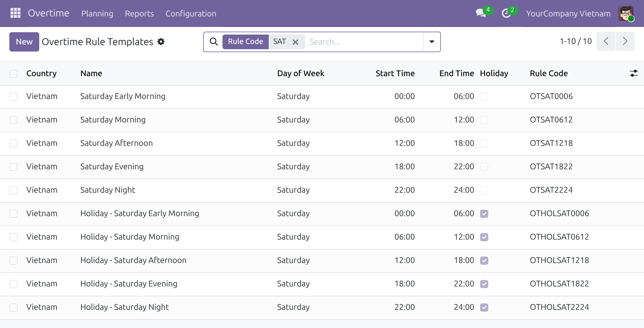The width and height of the screenshot is (644, 328).
Task: Select the Holiday - Saturday Early Morning row checkbox
Action: pos(13,214)
